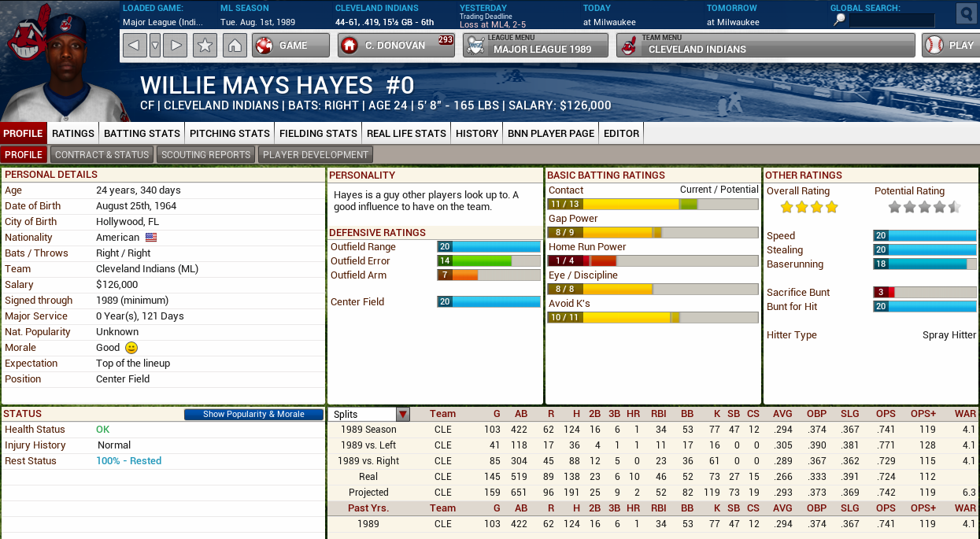This screenshot has height=539, width=980.
Task: Switch to the PITCHING STATS tab
Action: click(230, 133)
